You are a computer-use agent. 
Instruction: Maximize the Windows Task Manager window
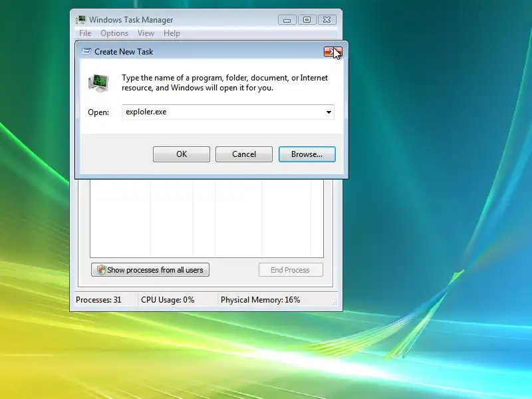(x=307, y=20)
